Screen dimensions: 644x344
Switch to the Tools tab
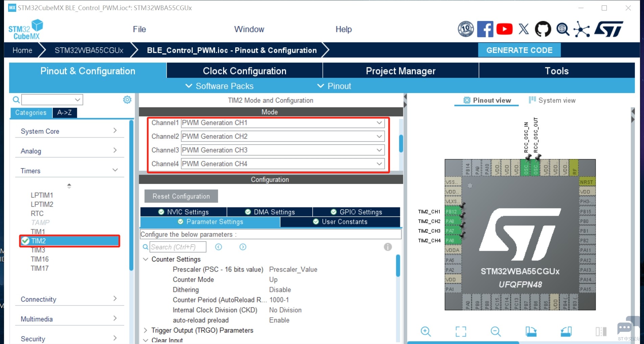point(557,71)
